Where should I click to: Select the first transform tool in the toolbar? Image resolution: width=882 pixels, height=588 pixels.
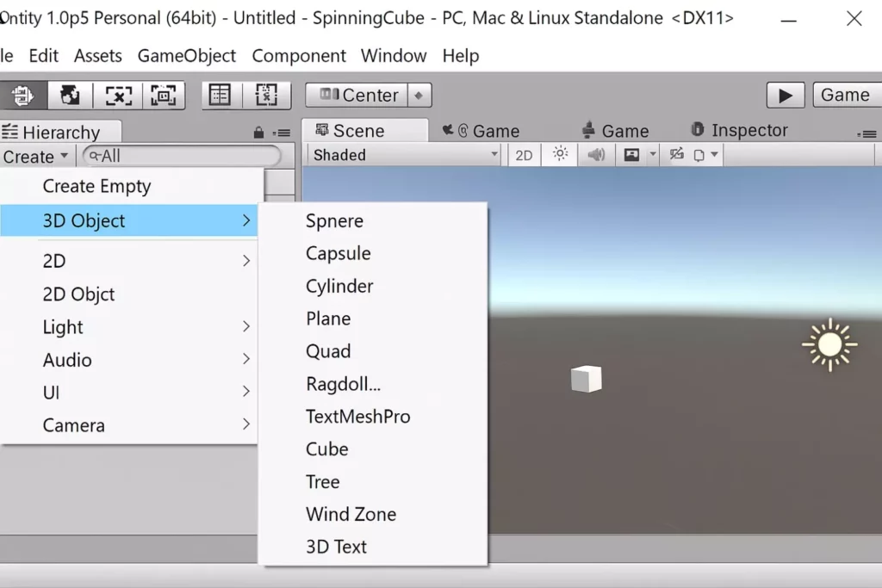22,95
